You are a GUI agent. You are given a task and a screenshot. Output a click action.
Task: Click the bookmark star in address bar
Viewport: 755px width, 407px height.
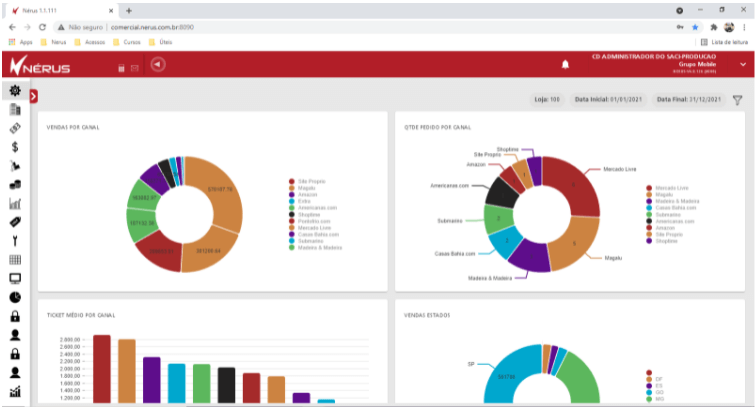coord(695,27)
